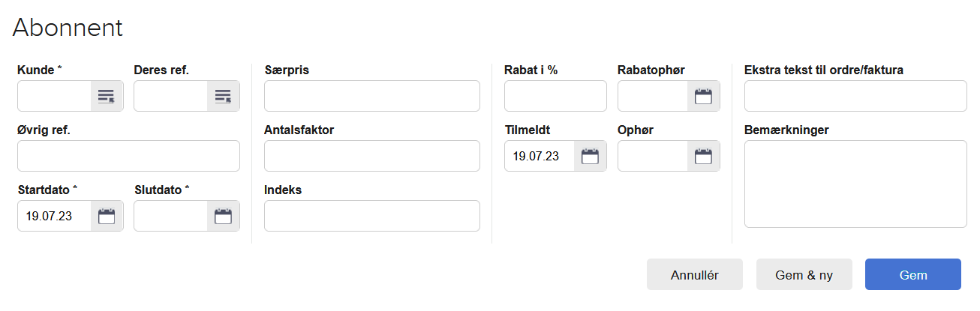Open the Slutdato calendar picker
The image size is (980, 311).
223,216
